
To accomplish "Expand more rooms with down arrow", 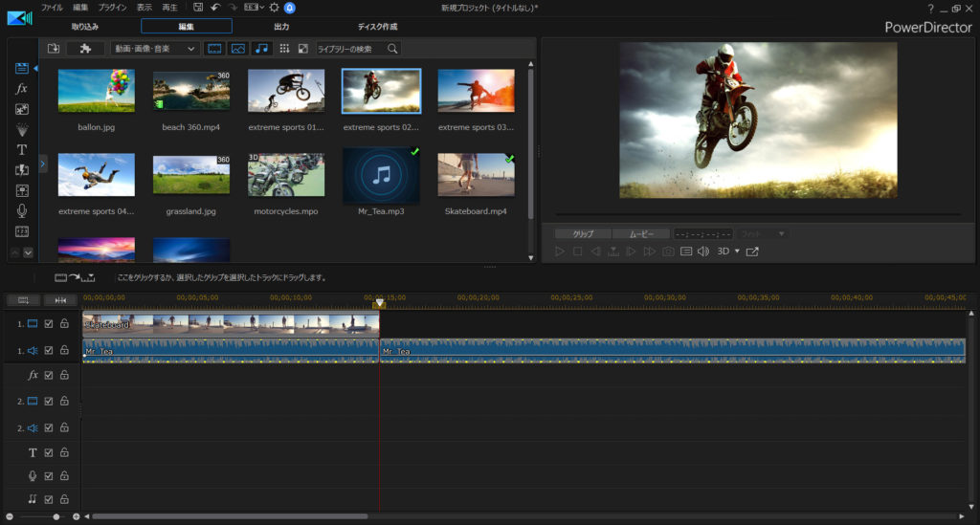I will tap(28, 252).
